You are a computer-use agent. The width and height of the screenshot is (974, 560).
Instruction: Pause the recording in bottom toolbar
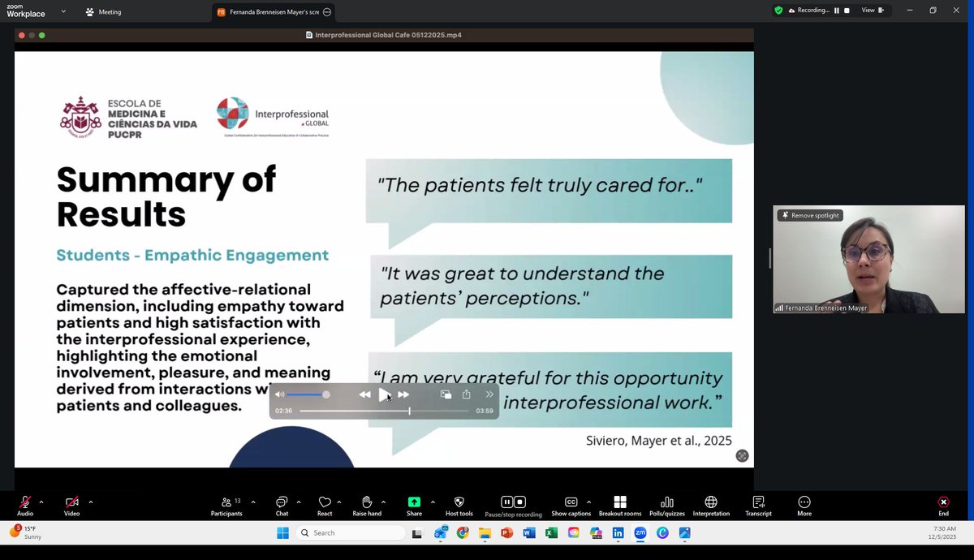[x=506, y=502]
